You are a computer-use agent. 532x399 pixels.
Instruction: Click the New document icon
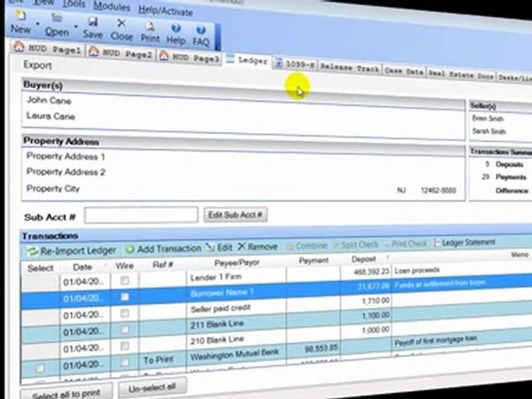tap(21, 16)
